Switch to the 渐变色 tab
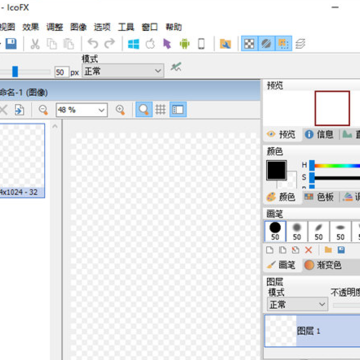 pos(323,265)
